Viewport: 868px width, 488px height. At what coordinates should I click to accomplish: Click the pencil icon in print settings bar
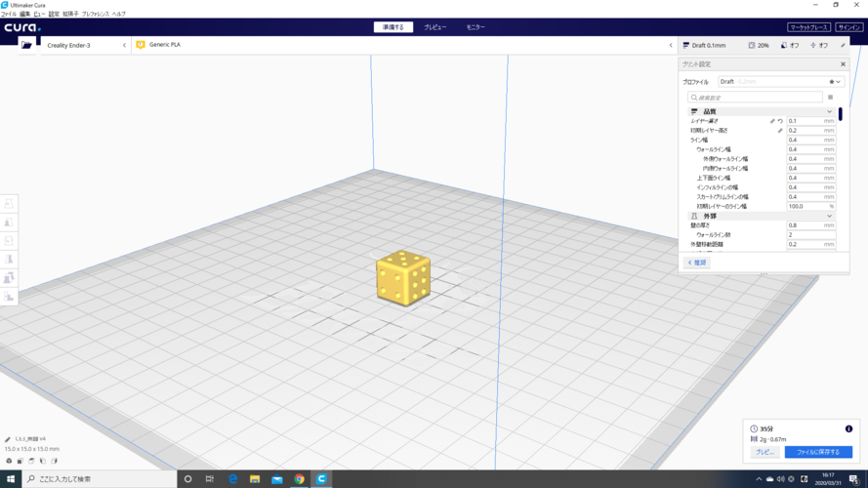(843, 45)
